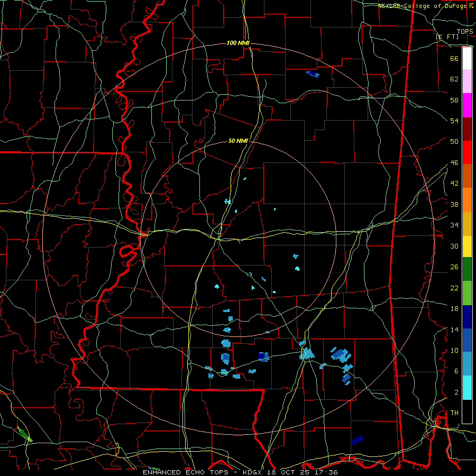Screen dimensions: 476x476
Task: Click the small magenta echo near radar center
Action: pos(240,242)
